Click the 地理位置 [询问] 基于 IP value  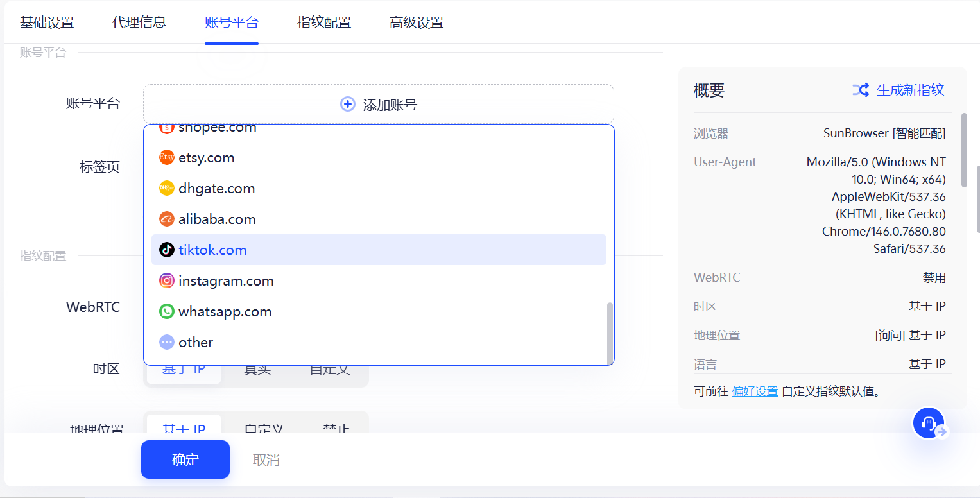(x=910, y=335)
